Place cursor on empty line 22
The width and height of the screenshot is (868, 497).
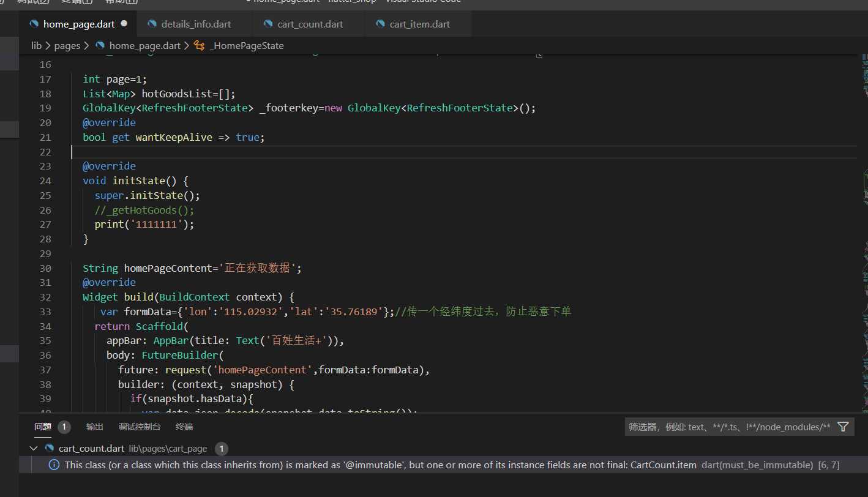[463, 152]
